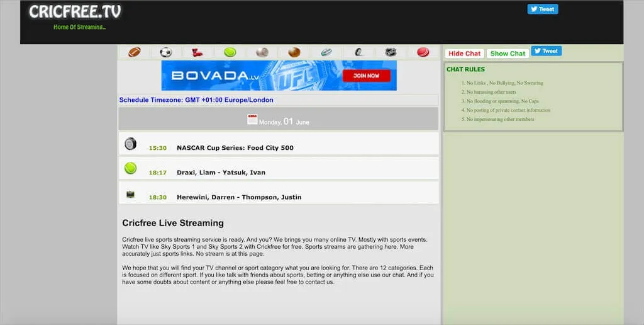Screen dimensions: 644x325
Task: Open the motorsport tire icon in the sports bar
Action: click(x=358, y=52)
